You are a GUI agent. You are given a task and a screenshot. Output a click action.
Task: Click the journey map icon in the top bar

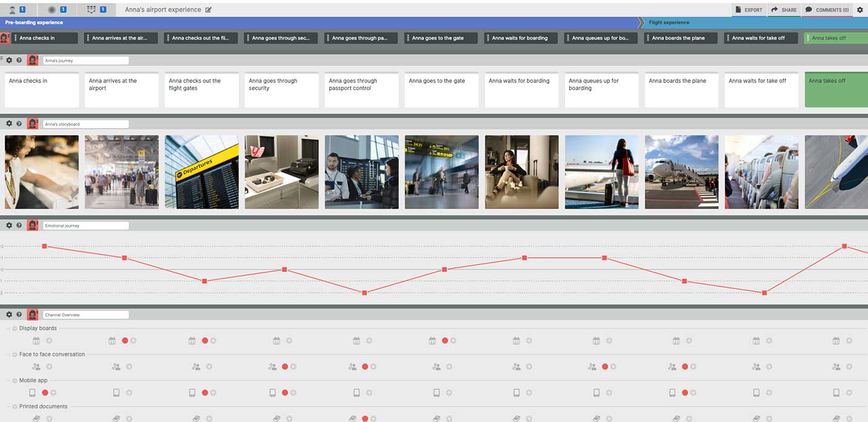(92, 9)
